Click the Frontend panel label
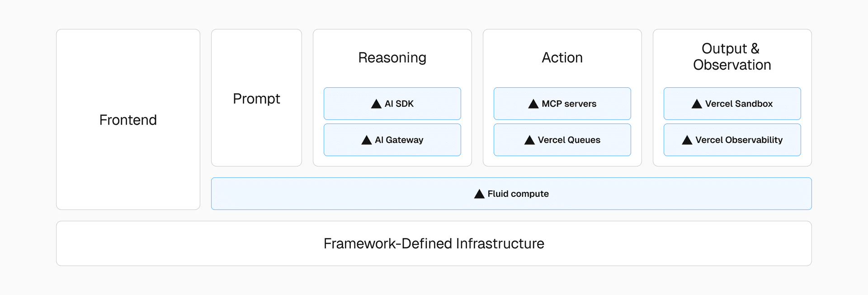Screen dimensions: 868x295 pos(128,120)
